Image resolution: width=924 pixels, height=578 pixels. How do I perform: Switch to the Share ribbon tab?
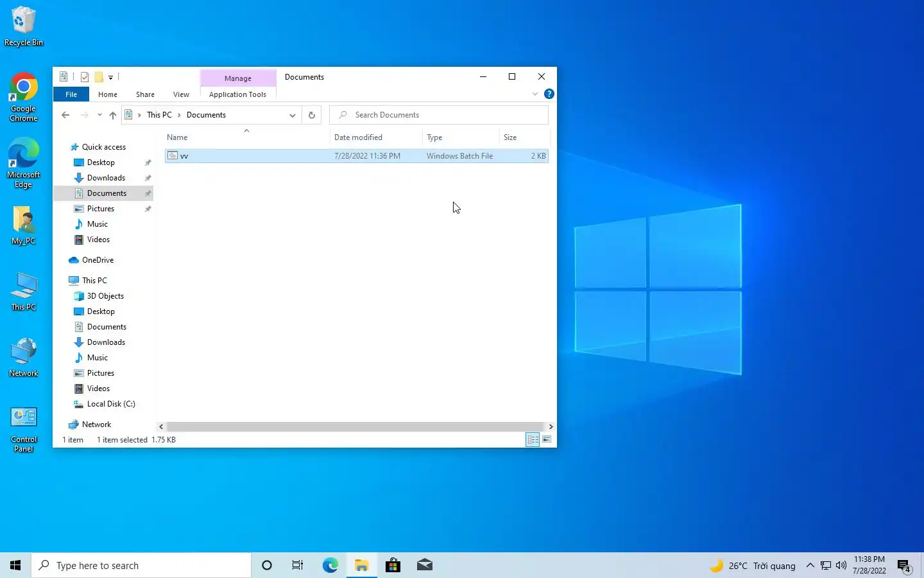click(x=145, y=94)
